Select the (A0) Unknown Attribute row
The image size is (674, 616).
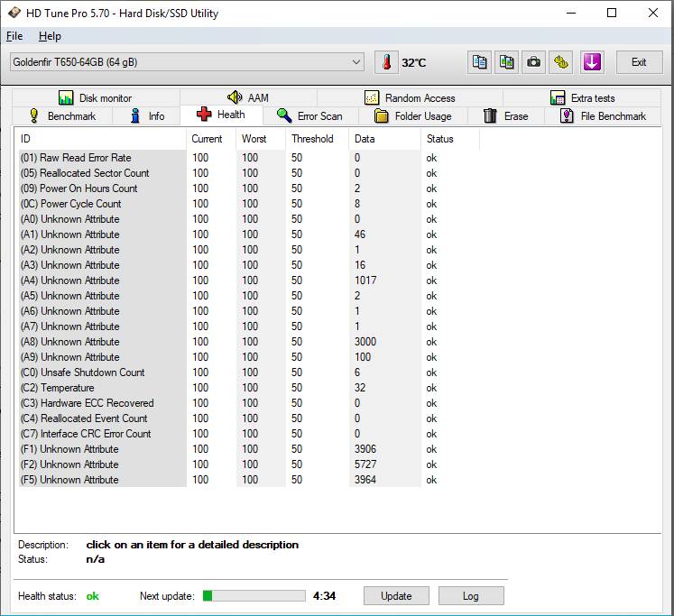click(x=249, y=219)
